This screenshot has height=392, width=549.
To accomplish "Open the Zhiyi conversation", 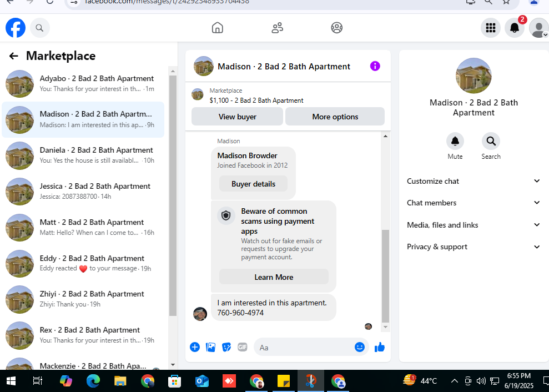I will pyautogui.click(x=83, y=299).
